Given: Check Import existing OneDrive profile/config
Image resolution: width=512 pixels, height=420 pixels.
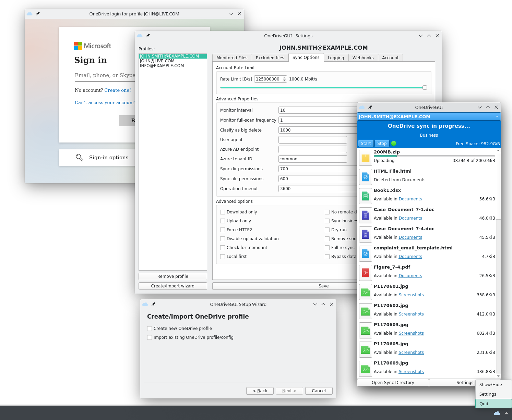Looking at the screenshot, I should click(x=150, y=337).
